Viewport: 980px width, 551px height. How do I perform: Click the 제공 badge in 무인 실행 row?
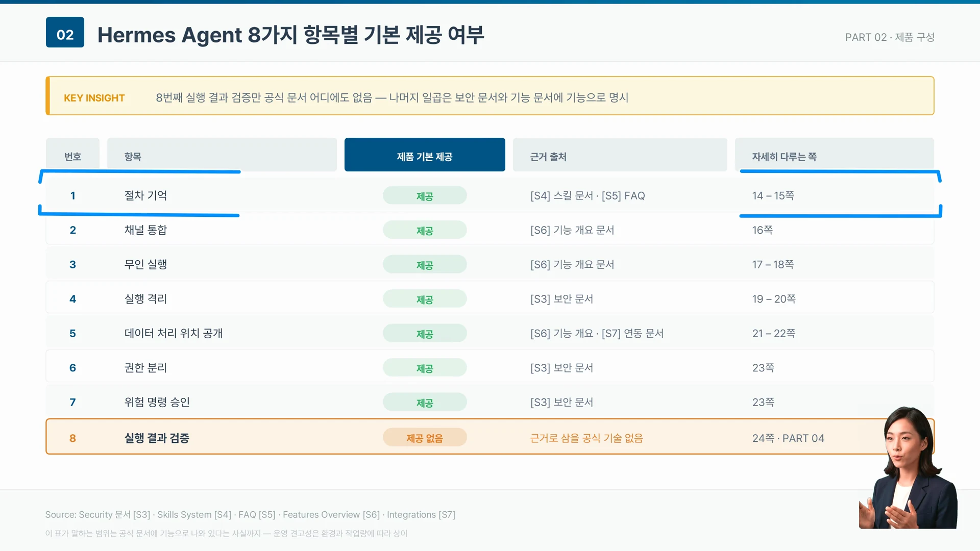[x=425, y=265]
